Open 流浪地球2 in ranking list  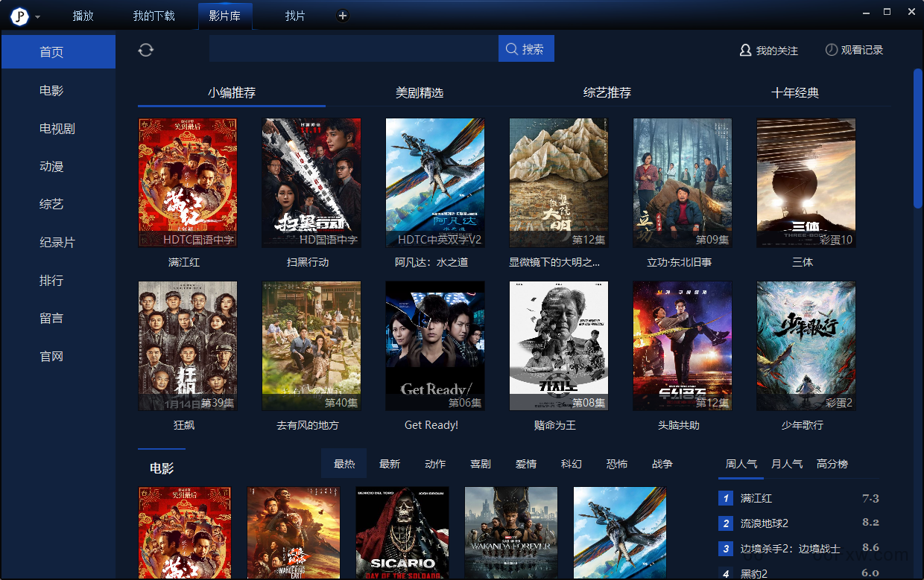765,523
